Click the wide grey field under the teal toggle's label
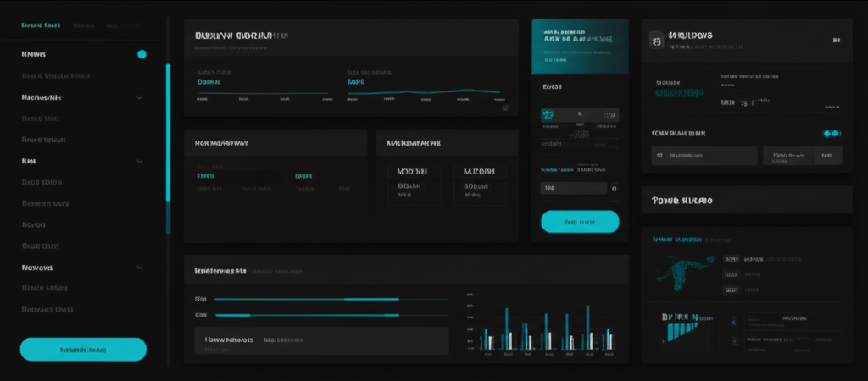 (x=704, y=156)
